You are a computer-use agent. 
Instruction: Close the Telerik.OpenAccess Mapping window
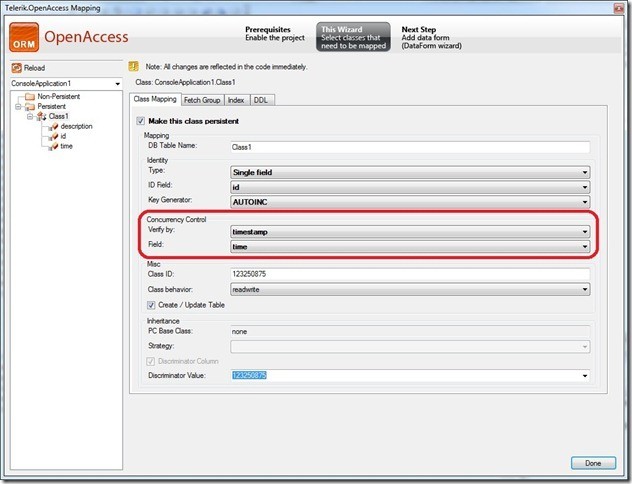click(x=619, y=8)
